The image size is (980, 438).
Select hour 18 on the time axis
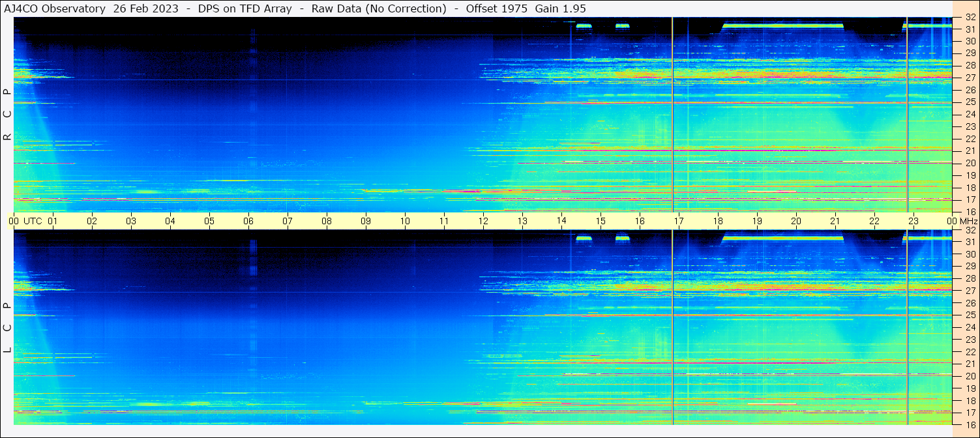click(718, 221)
